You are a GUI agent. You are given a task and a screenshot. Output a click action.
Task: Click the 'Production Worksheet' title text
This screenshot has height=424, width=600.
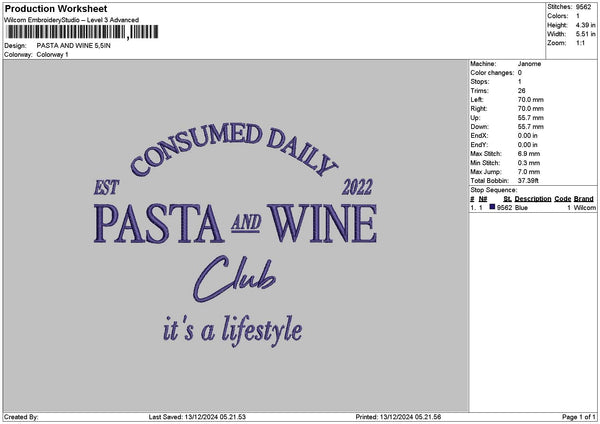[x=56, y=8]
